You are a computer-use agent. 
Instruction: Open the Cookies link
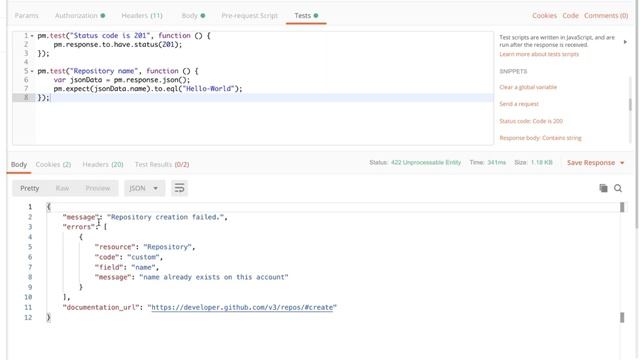[544, 16]
